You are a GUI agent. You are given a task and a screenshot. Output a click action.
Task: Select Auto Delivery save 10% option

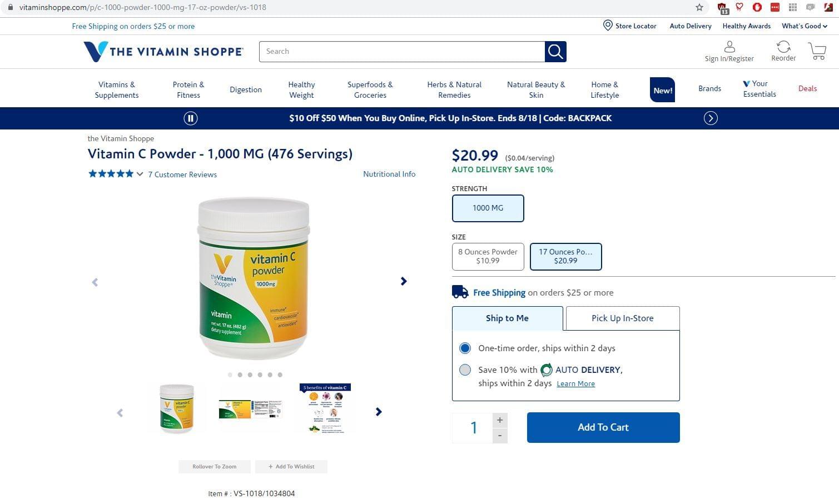click(465, 370)
